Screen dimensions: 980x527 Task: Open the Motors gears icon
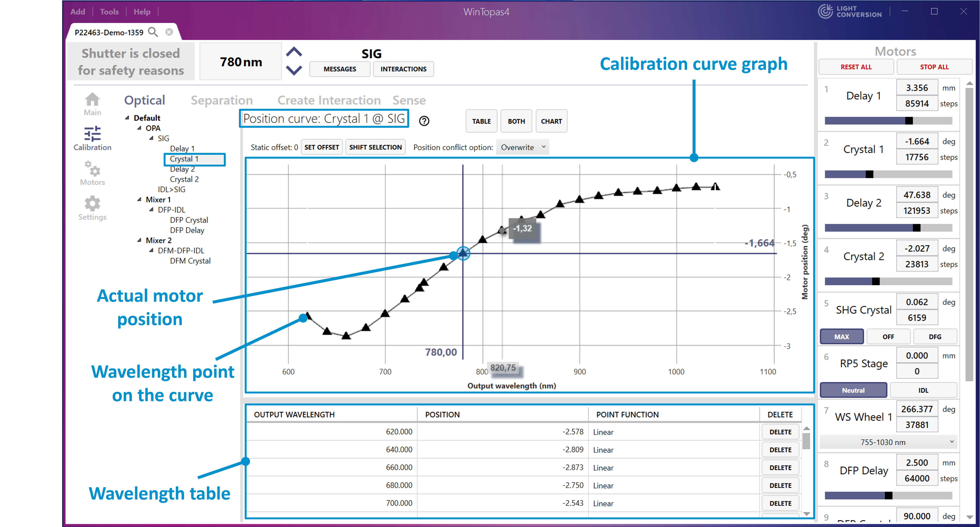click(92, 169)
